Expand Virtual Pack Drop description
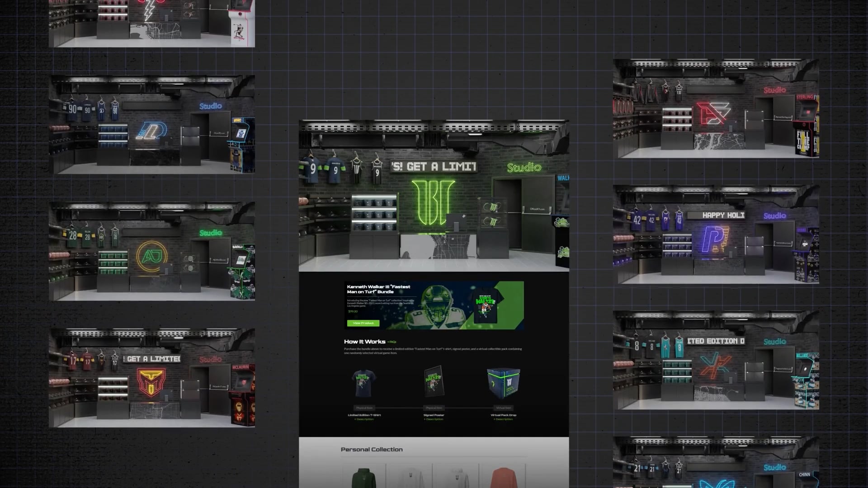This screenshot has width=868, height=488. click(503, 419)
